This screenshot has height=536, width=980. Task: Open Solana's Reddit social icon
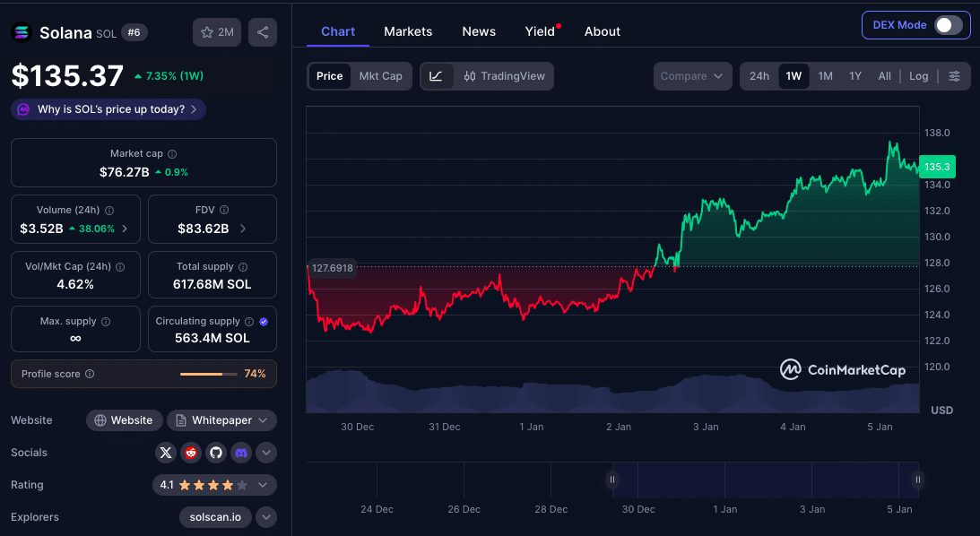[191, 453]
